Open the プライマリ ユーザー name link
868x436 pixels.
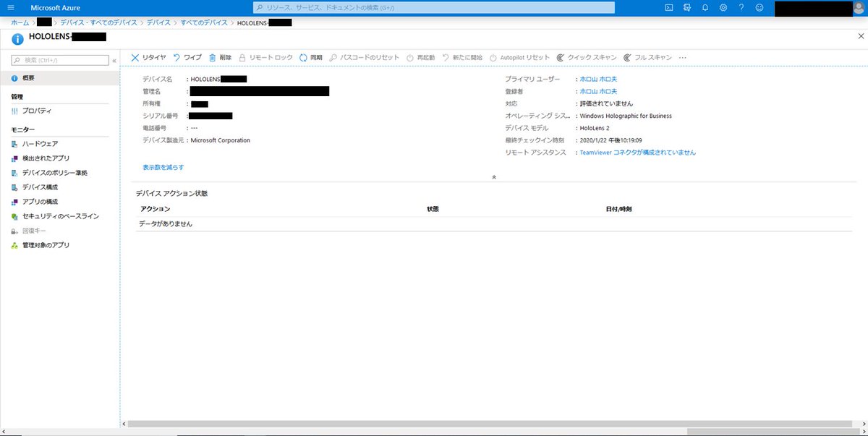tap(598, 79)
